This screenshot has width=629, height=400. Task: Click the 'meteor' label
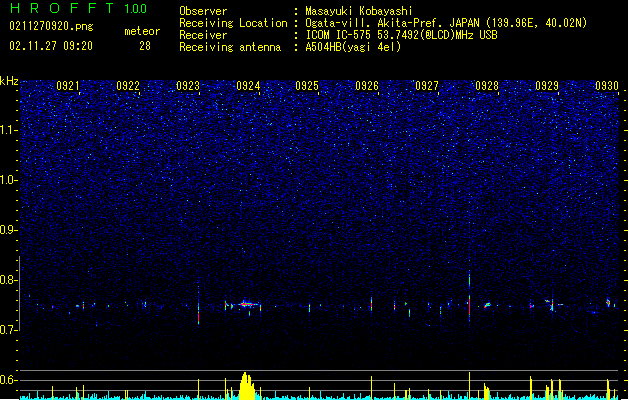click(x=142, y=31)
